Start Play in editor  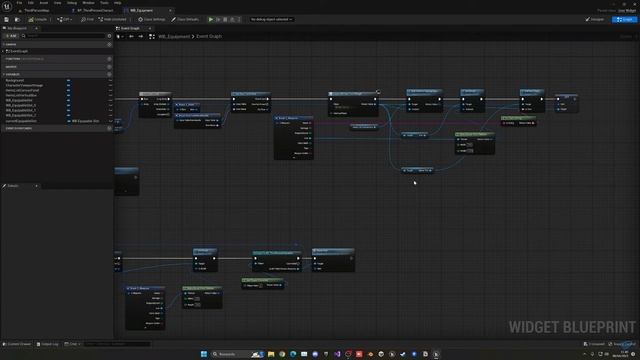[211, 19]
